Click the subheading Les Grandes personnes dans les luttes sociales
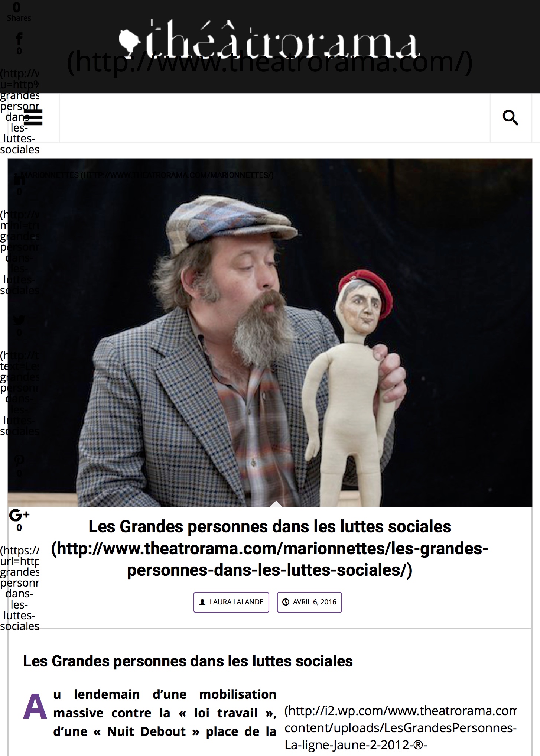This screenshot has width=540, height=756. click(188, 661)
